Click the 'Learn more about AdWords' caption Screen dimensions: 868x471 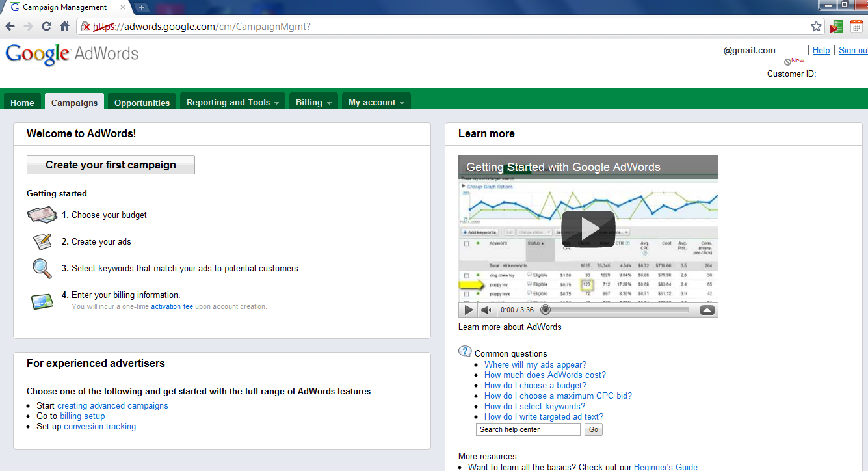point(510,327)
